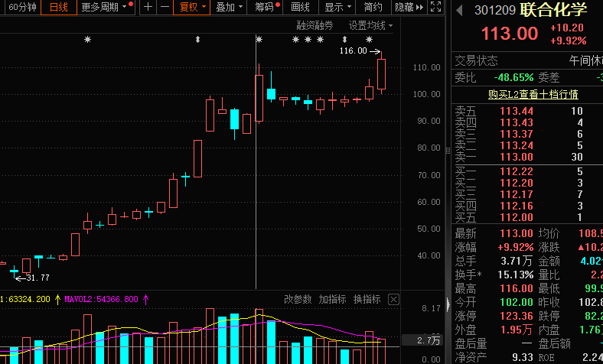The image size is (603, 364).
Task: Click the minus zoom-out icon in toolbar
Action: [x=164, y=7]
